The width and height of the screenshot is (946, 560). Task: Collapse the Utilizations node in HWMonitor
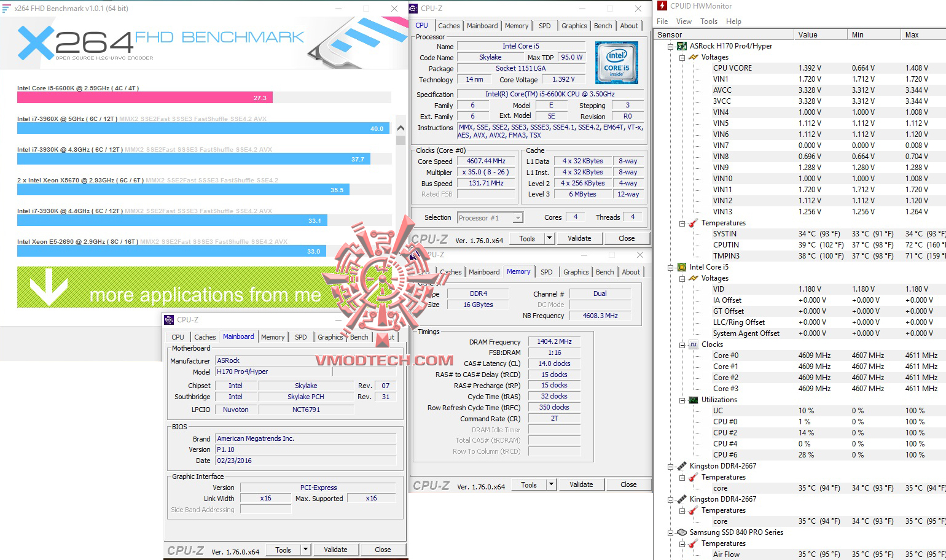coord(682,400)
